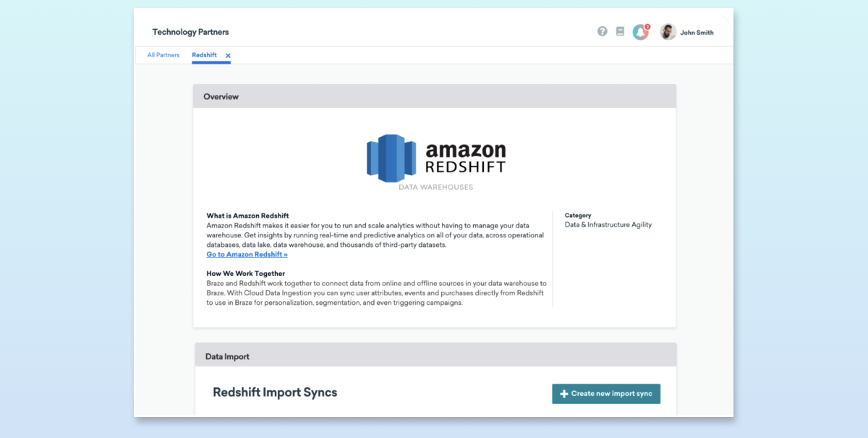Viewport: 868px width, 438px height.
Task: Click Create new import sync button
Action: click(x=606, y=394)
